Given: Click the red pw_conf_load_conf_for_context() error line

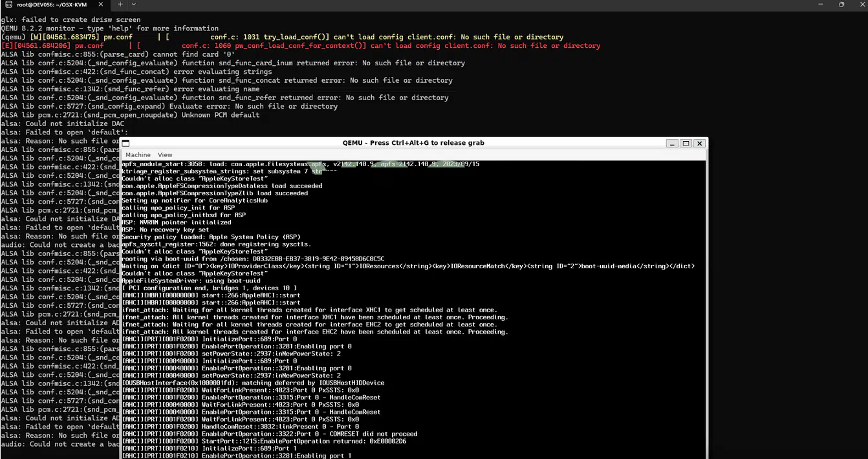Looking at the screenshot, I should (301, 46).
